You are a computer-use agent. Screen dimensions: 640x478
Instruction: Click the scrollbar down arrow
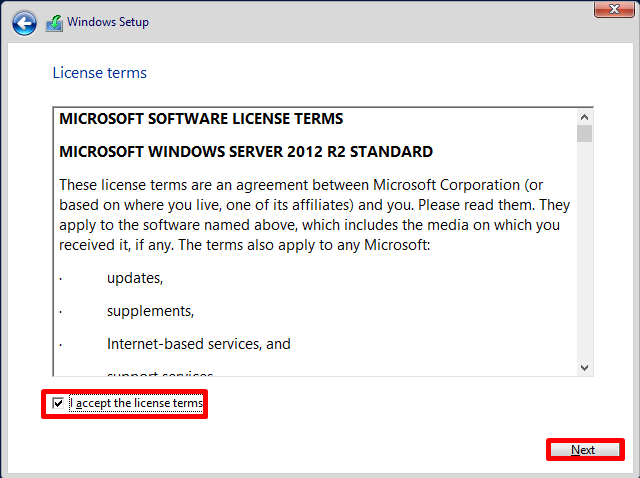point(584,368)
